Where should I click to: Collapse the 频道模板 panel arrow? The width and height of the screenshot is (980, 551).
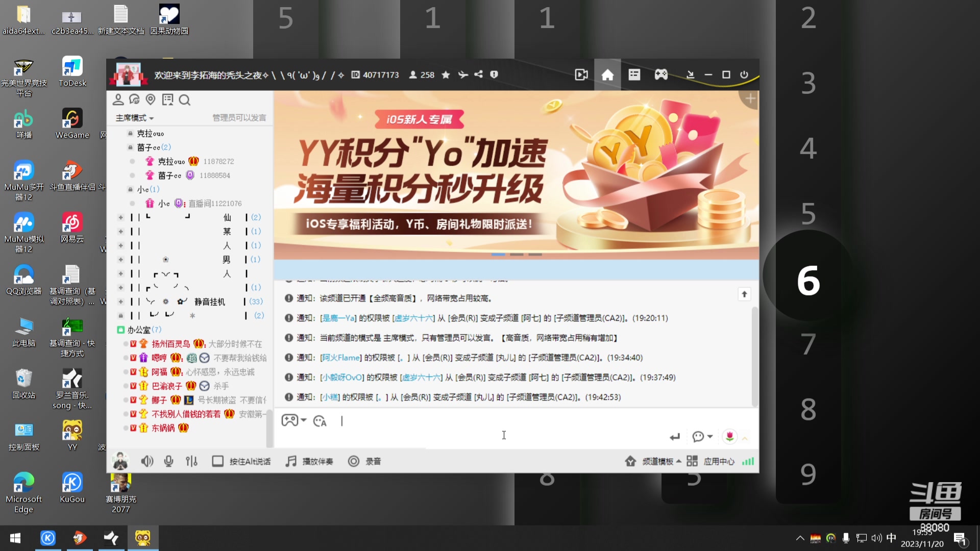pos(679,461)
